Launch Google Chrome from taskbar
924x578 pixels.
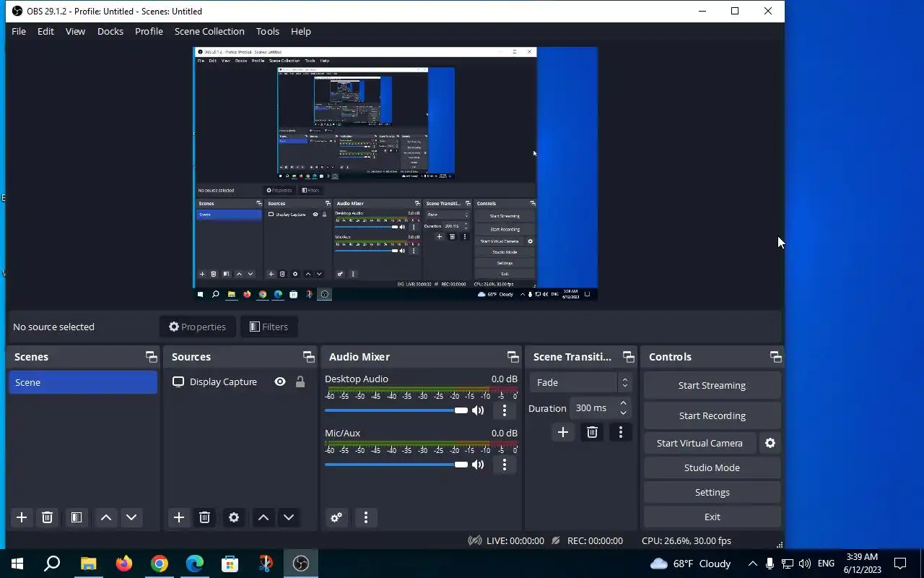[160, 564]
